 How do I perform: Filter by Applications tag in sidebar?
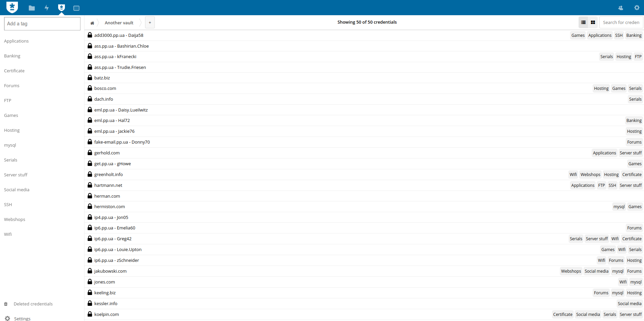[x=16, y=41]
